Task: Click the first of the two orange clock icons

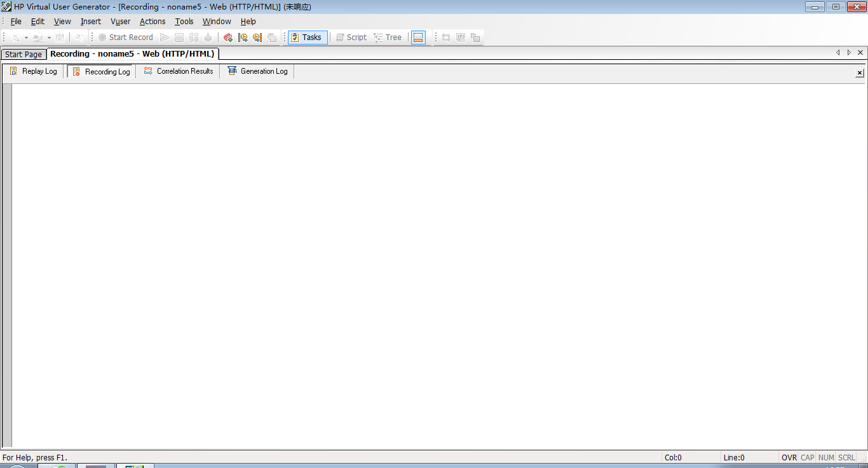Action: click(x=243, y=38)
